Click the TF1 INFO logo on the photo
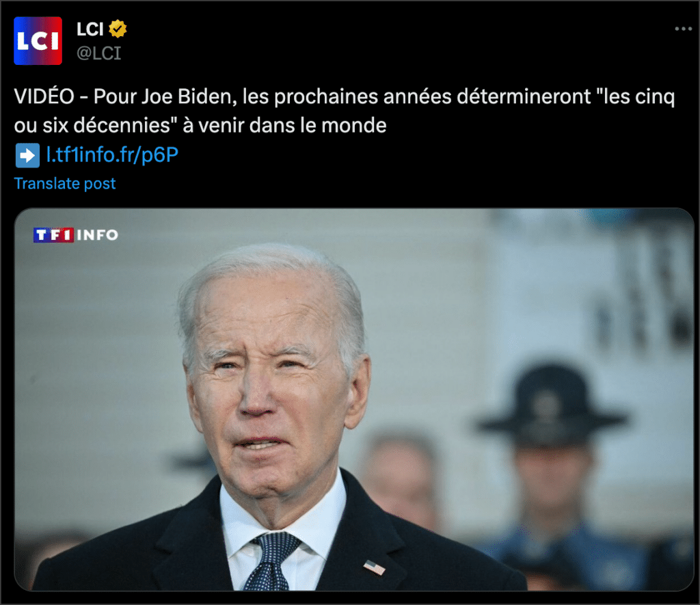Viewport: 700px width, 605px height. point(76,235)
